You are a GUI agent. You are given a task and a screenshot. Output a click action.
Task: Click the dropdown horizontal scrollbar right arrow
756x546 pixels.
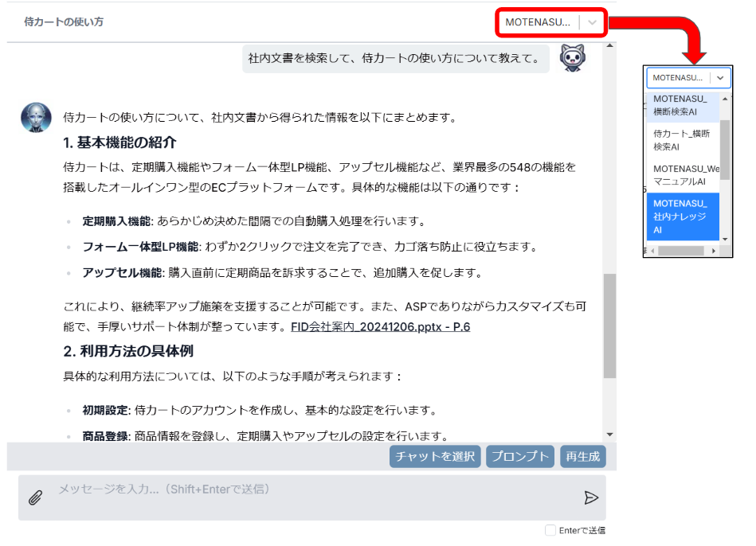click(x=714, y=251)
